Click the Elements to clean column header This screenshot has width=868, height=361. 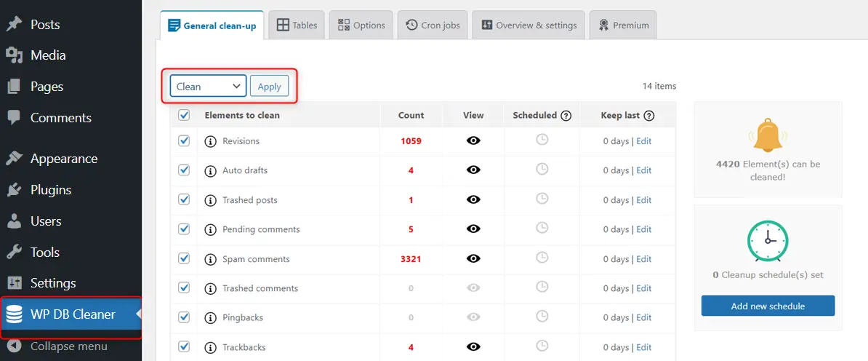[x=242, y=115]
